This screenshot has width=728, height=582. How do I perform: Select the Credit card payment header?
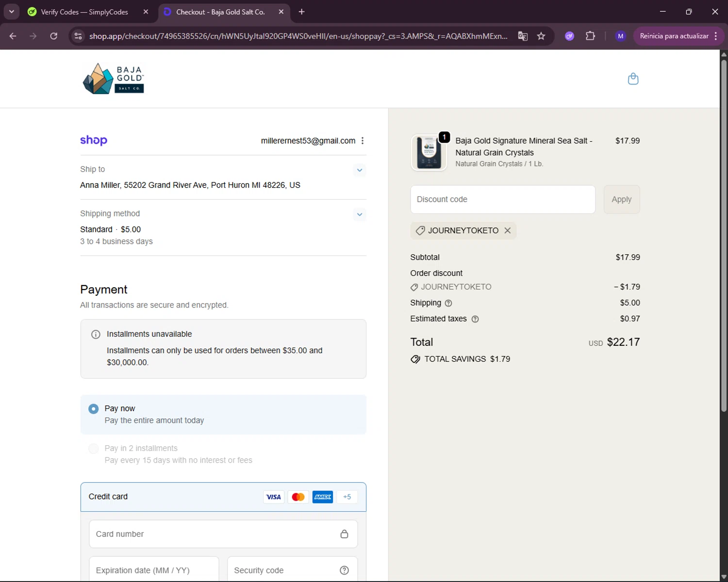click(223, 497)
